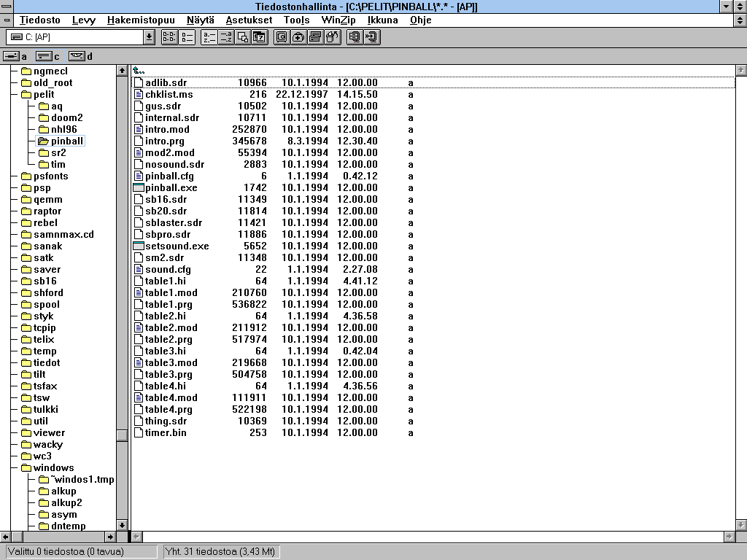
Task: Select the intro.prg file
Action: [164, 141]
